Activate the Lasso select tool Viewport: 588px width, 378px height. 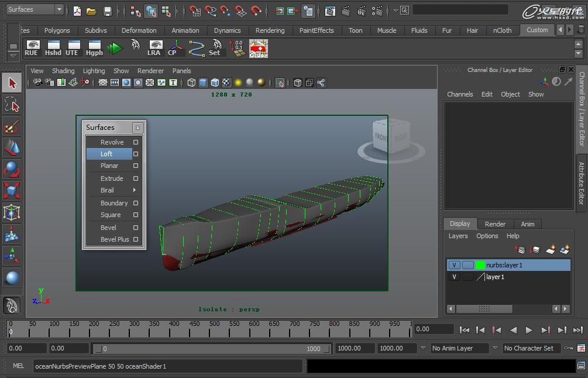point(12,105)
